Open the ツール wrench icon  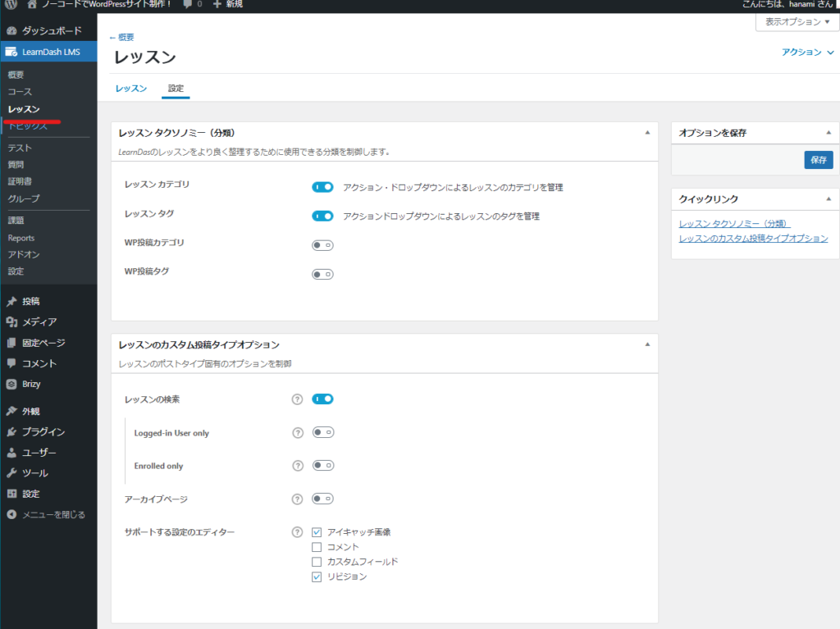click(x=11, y=473)
